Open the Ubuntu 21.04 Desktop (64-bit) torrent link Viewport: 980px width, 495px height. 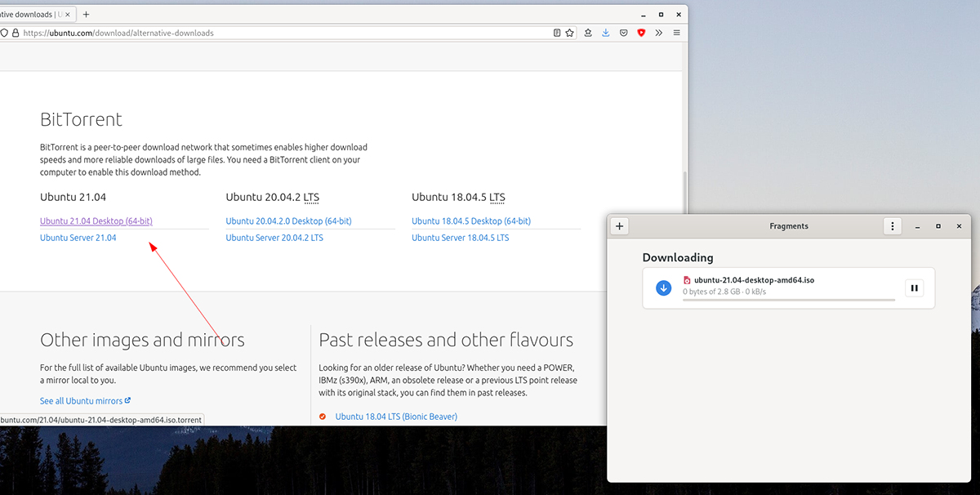96,221
